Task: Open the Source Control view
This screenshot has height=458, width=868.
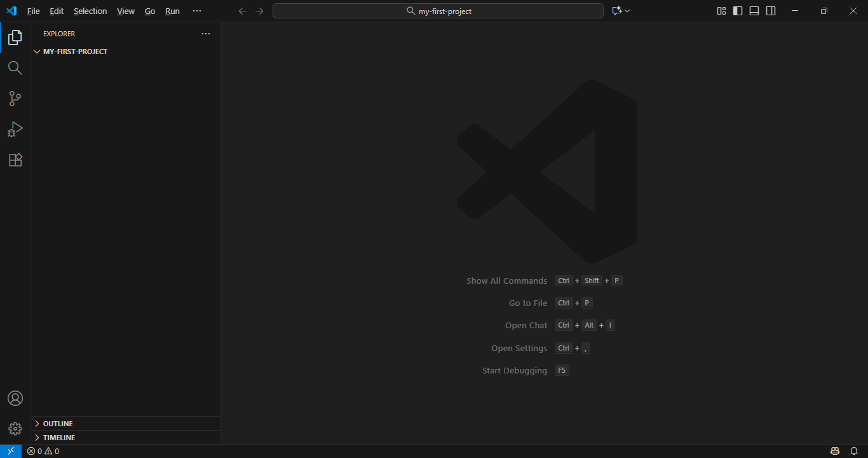Action: [x=15, y=99]
